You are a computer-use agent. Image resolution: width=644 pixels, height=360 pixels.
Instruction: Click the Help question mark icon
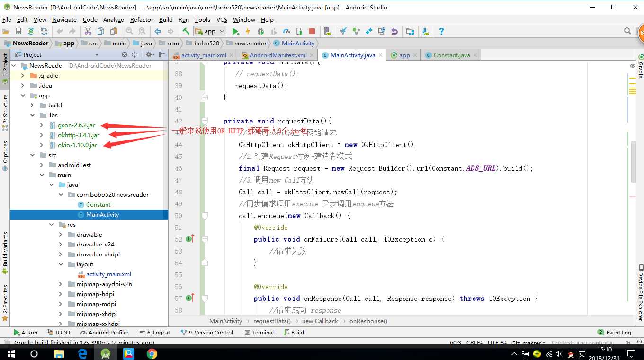[441, 31]
